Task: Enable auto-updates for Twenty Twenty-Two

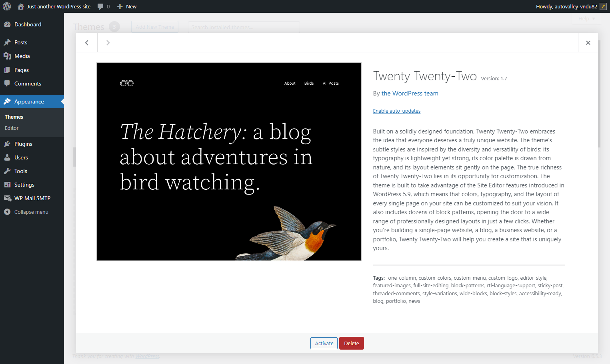Action: 397,111
